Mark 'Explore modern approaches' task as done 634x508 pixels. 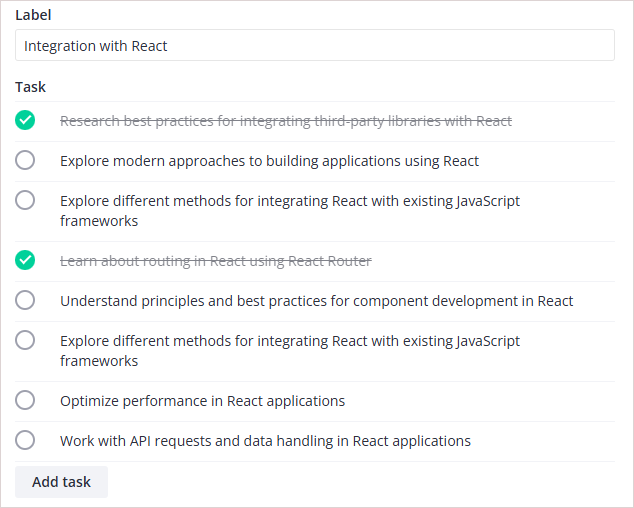(25, 160)
